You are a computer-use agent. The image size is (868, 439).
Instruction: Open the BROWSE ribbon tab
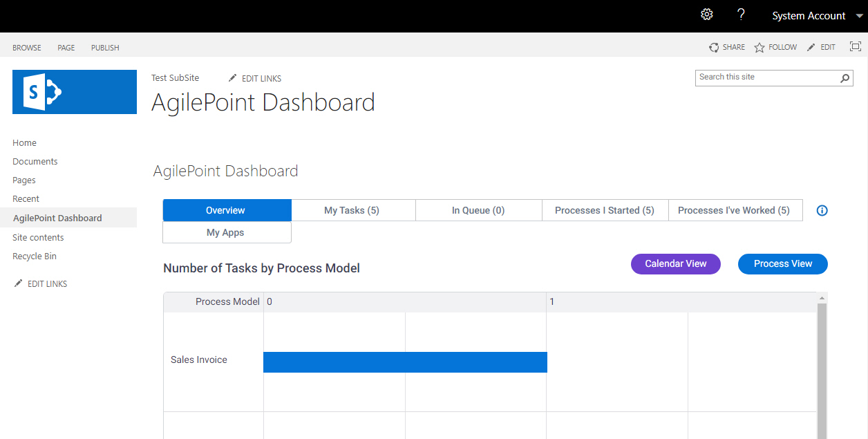pyautogui.click(x=27, y=48)
